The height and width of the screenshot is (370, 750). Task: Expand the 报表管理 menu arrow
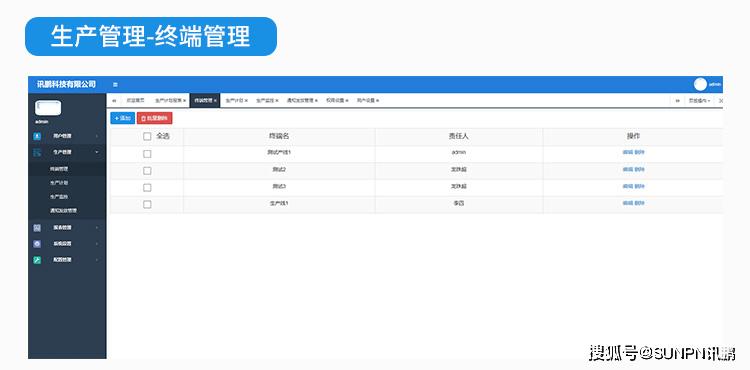click(97, 228)
